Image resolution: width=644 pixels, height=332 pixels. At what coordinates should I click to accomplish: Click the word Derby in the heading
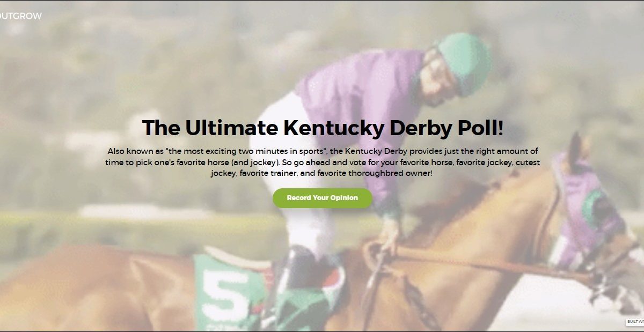coord(411,128)
